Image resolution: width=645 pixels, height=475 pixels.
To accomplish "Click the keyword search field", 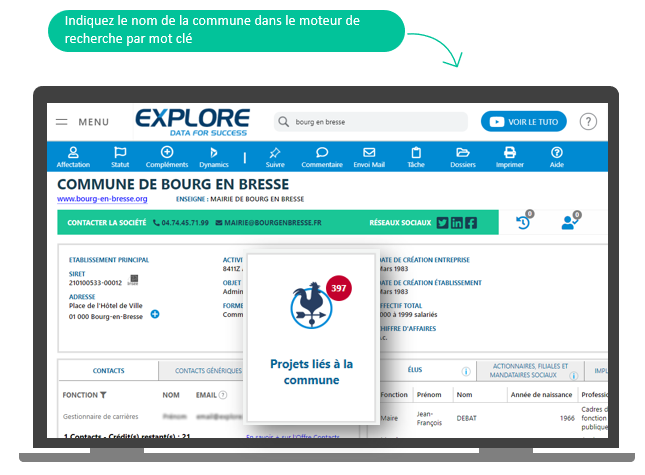I will click(371, 122).
